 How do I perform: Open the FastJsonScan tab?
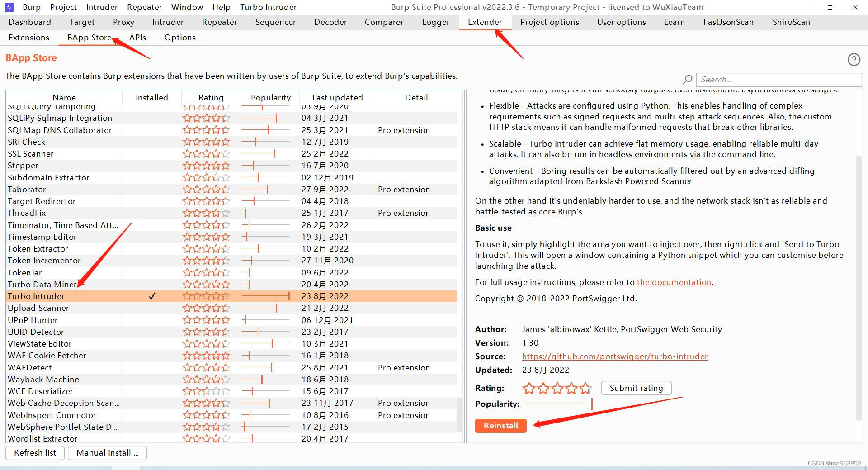[728, 22]
